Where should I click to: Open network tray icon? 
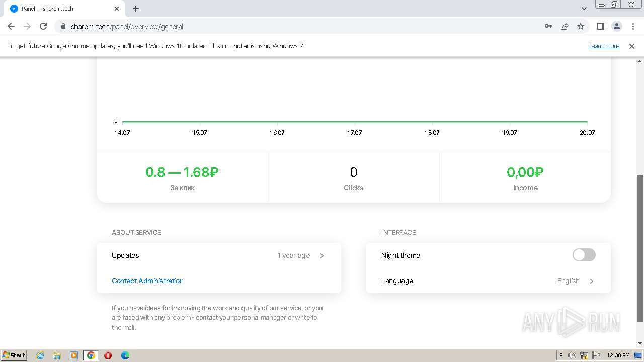point(584,355)
